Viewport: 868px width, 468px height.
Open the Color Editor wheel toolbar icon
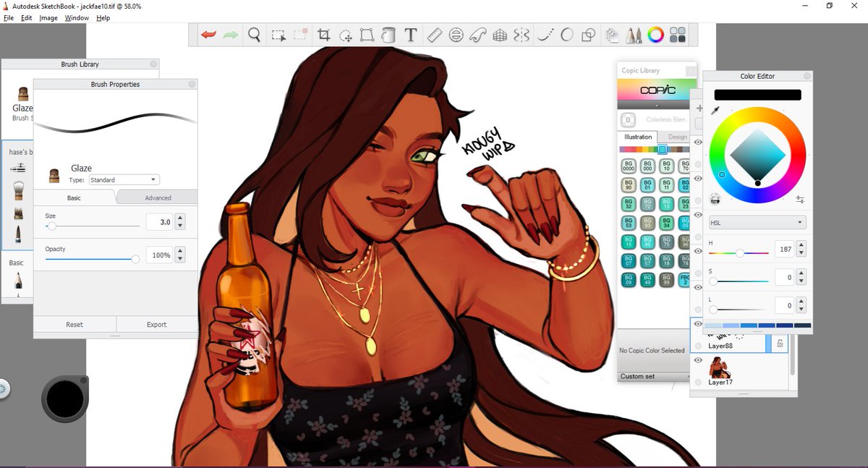pos(656,34)
